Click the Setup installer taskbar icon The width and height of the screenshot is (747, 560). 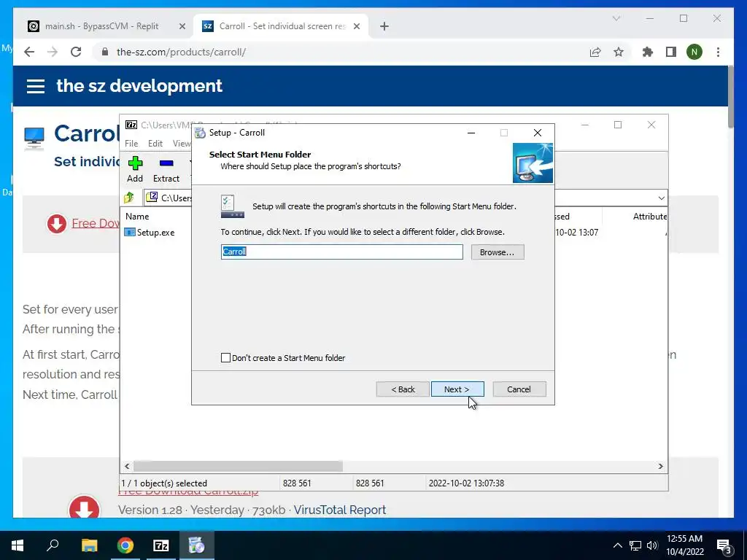pyautogui.click(x=196, y=545)
